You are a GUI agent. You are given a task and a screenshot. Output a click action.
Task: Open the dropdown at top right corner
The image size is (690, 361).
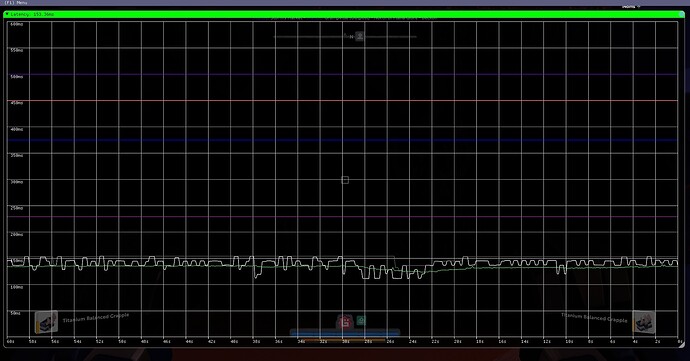point(631,7)
